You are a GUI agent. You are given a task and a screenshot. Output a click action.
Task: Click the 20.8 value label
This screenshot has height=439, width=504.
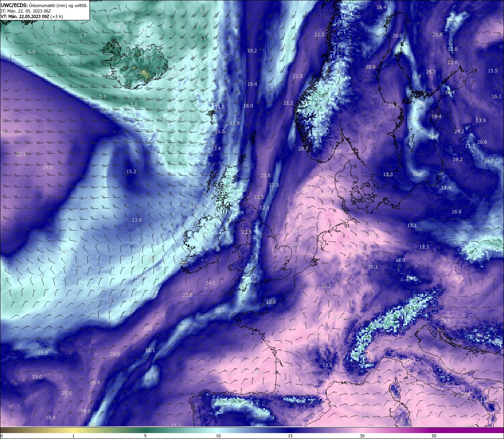click(x=371, y=67)
